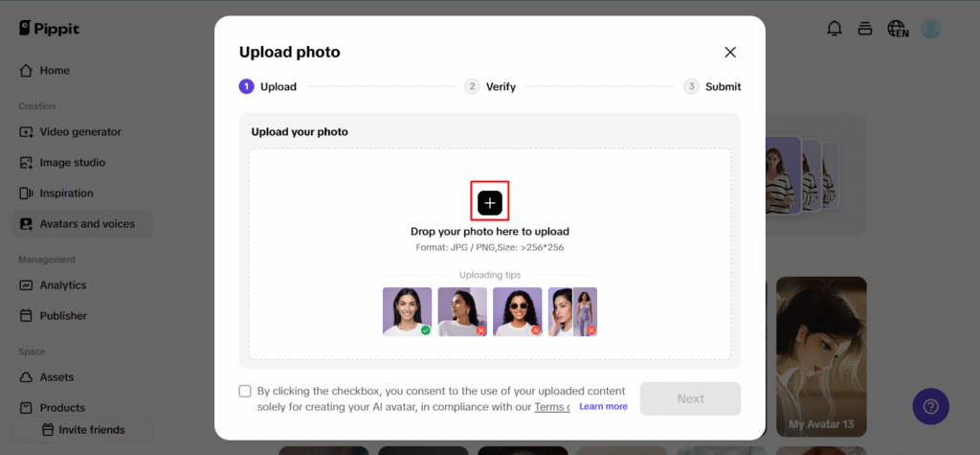Click the 'Uploading tips' label
Image resolution: width=980 pixels, height=455 pixels.
point(490,275)
